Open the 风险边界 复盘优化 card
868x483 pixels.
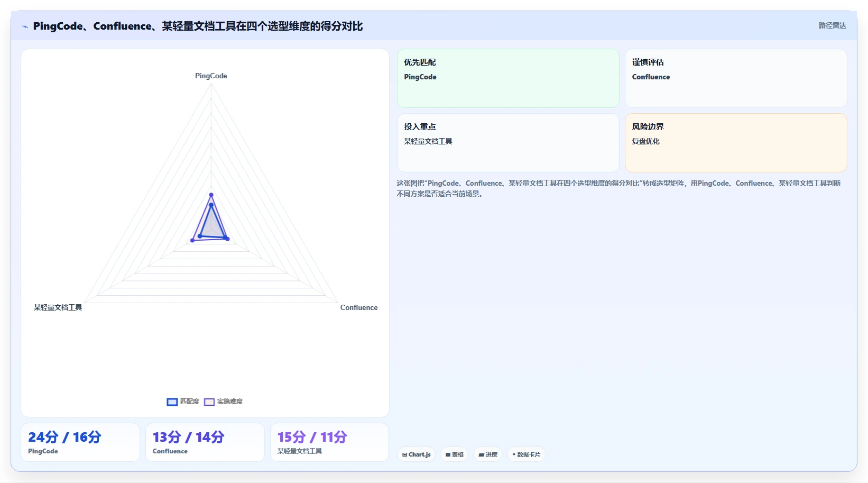pyautogui.click(x=736, y=143)
